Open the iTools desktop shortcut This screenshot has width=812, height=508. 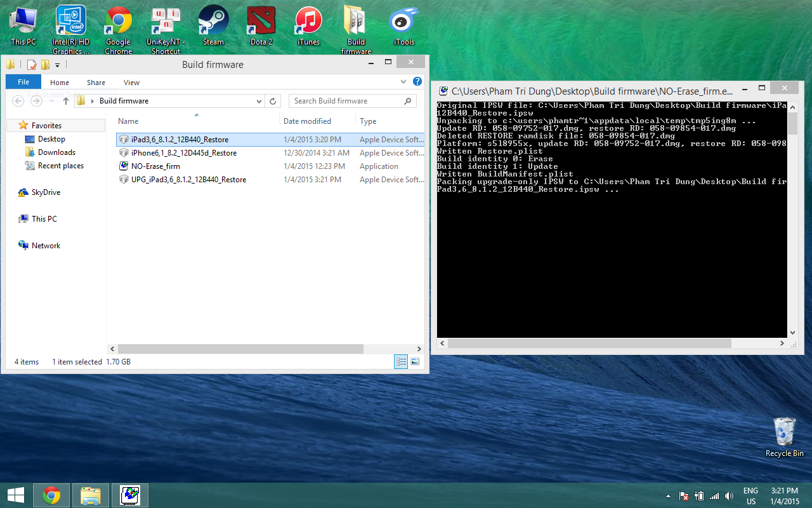(x=403, y=25)
